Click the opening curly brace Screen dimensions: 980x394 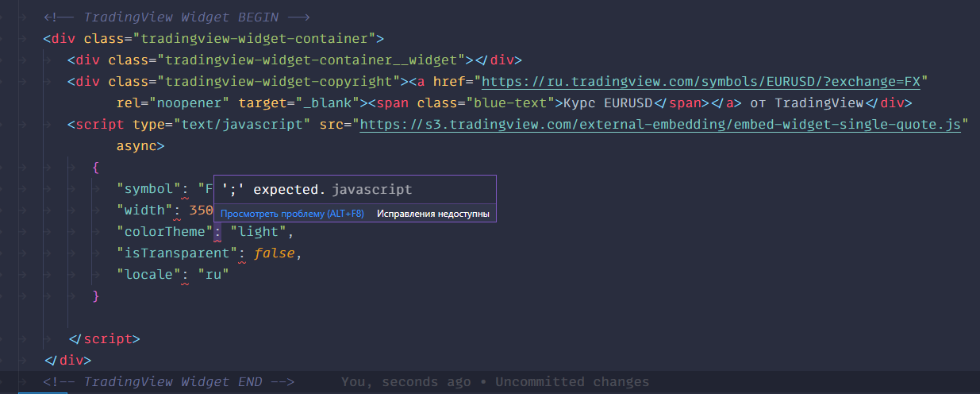tap(96, 167)
